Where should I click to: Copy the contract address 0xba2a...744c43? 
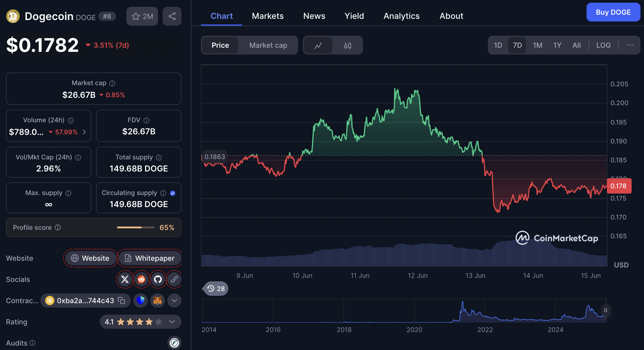coord(121,301)
